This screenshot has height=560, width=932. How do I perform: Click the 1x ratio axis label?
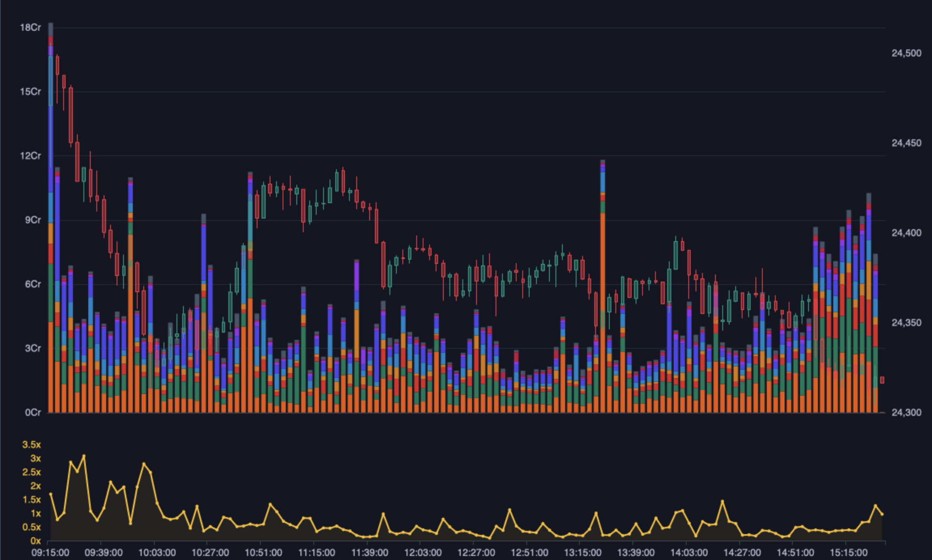click(x=36, y=513)
